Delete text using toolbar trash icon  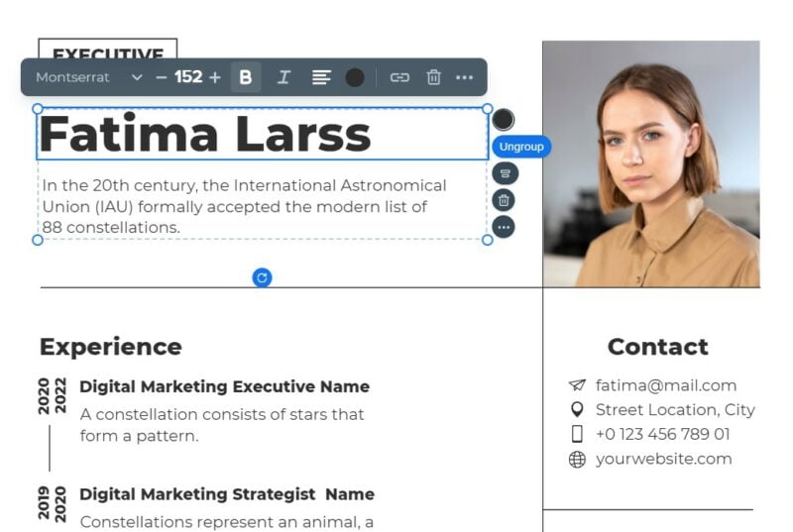pyautogui.click(x=433, y=77)
